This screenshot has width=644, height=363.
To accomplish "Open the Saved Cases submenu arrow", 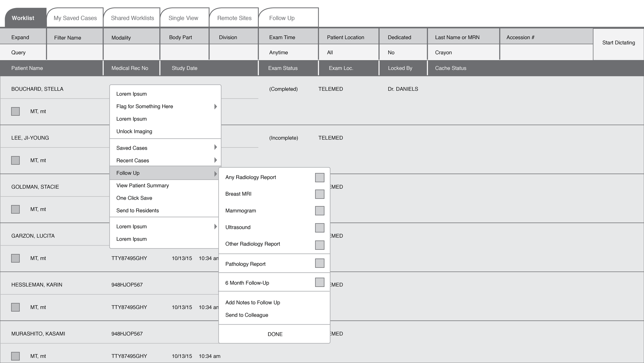I will click(216, 147).
